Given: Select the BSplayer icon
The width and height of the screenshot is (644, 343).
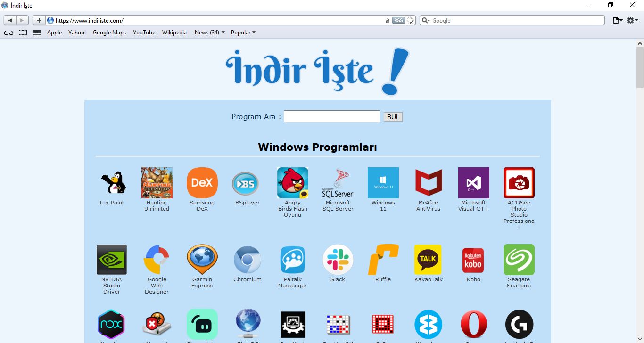Looking at the screenshot, I should pyautogui.click(x=246, y=183).
